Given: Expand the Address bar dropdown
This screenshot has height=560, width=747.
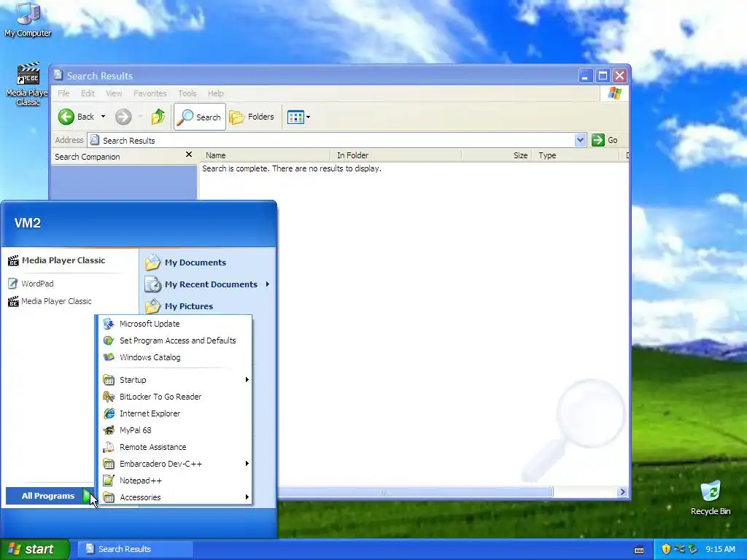Looking at the screenshot, I should (580, 140).
